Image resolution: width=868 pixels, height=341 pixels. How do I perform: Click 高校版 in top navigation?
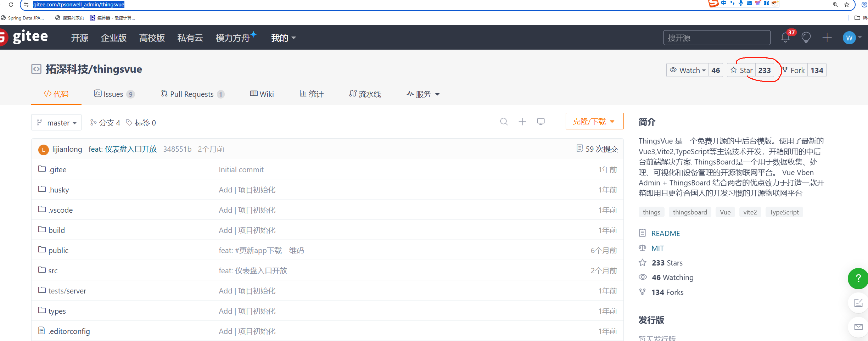(x=152, y=38)
